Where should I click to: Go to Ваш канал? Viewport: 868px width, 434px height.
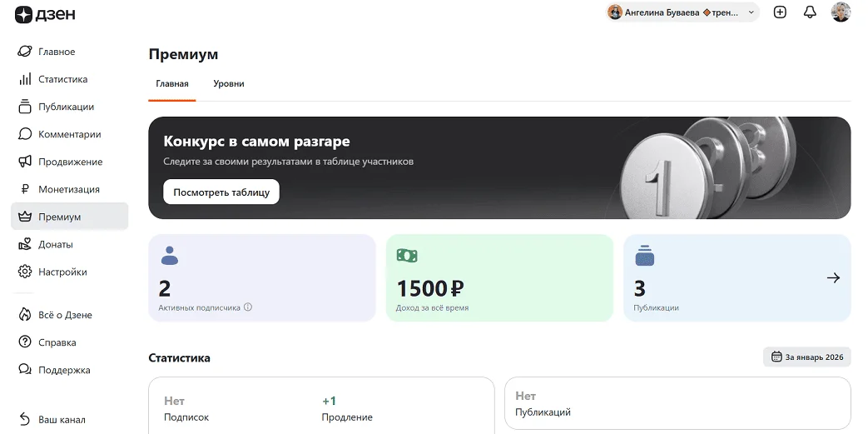coord(70,419)
